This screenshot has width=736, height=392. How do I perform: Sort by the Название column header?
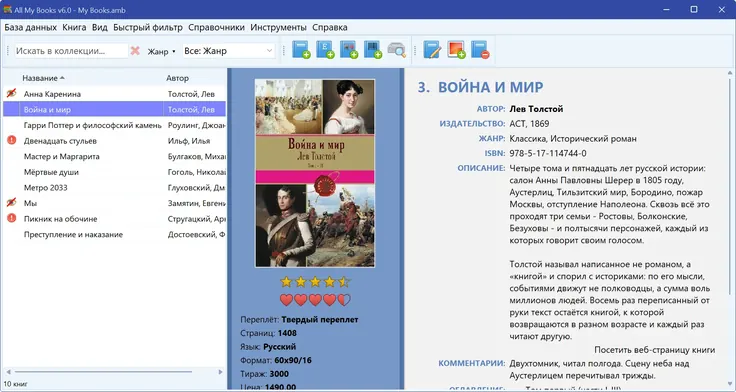coord(43,78)
